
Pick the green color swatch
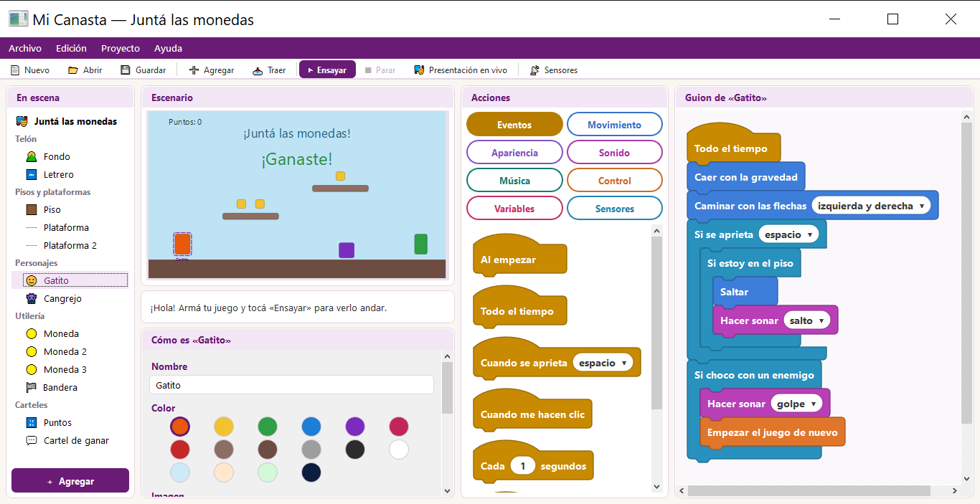point(268,427)
